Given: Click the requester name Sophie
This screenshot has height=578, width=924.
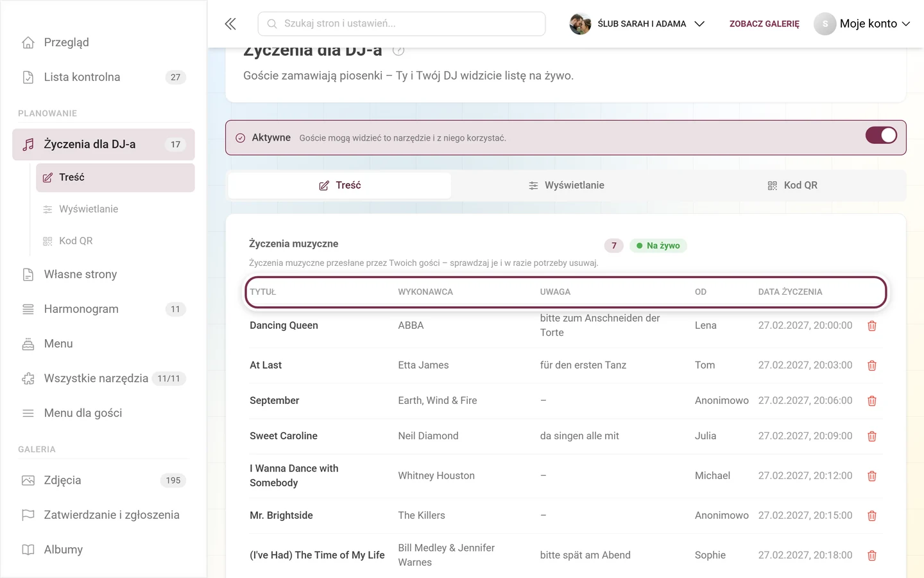Looking at the screenshot, I should coord(710,556).
